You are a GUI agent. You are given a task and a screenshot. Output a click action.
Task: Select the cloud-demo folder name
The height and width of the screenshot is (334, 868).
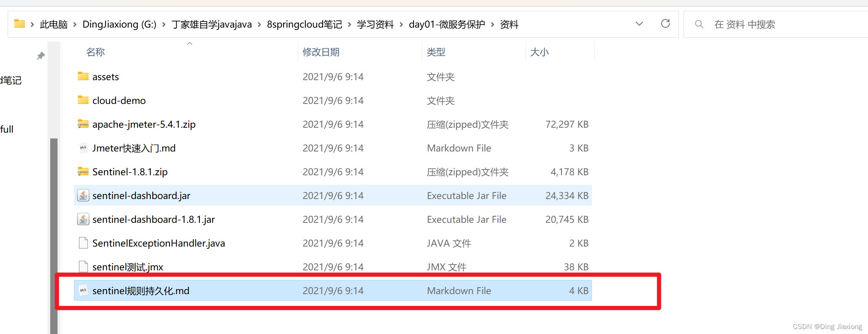point(119,100)
